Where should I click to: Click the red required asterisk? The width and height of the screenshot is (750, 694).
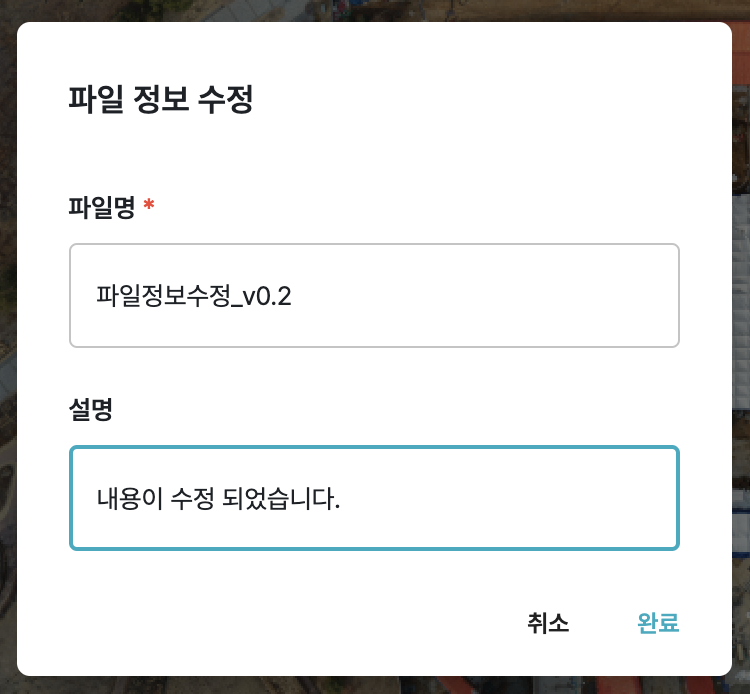click(x=149, y=206)
